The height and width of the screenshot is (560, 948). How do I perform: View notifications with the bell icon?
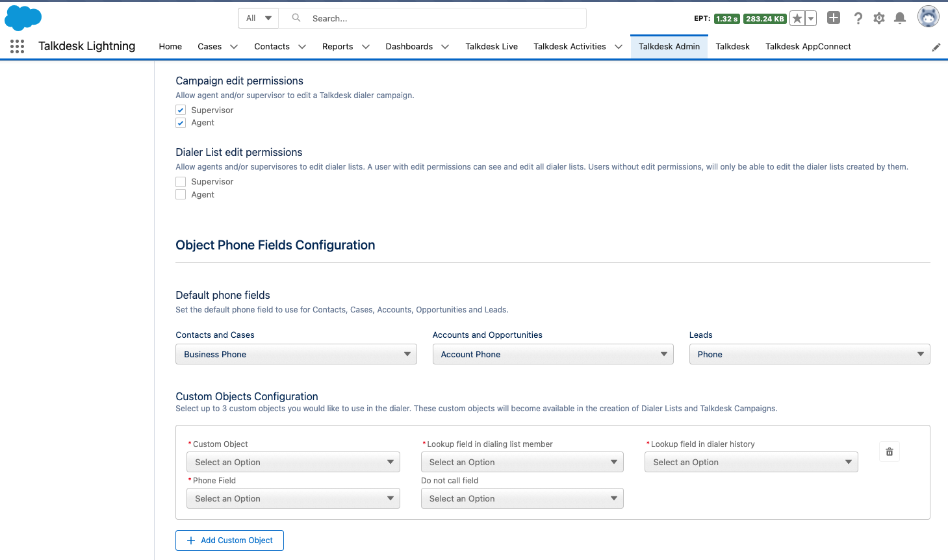(x=900, y=18)
